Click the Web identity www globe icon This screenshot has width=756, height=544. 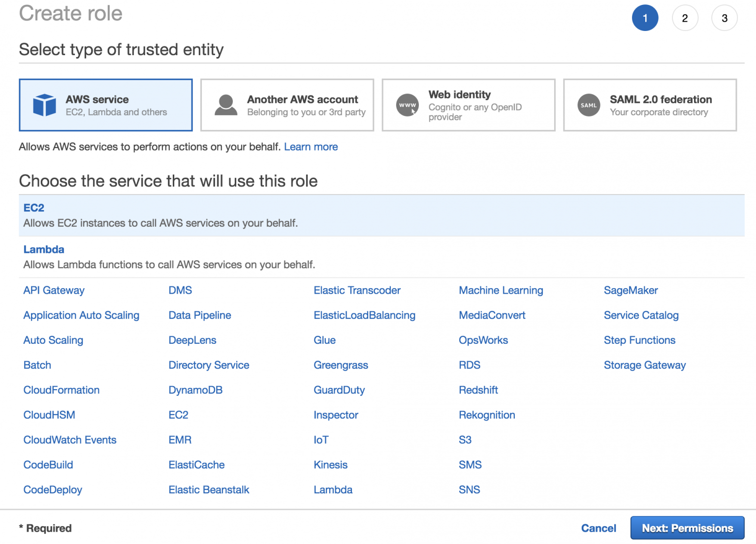[407, 105]
